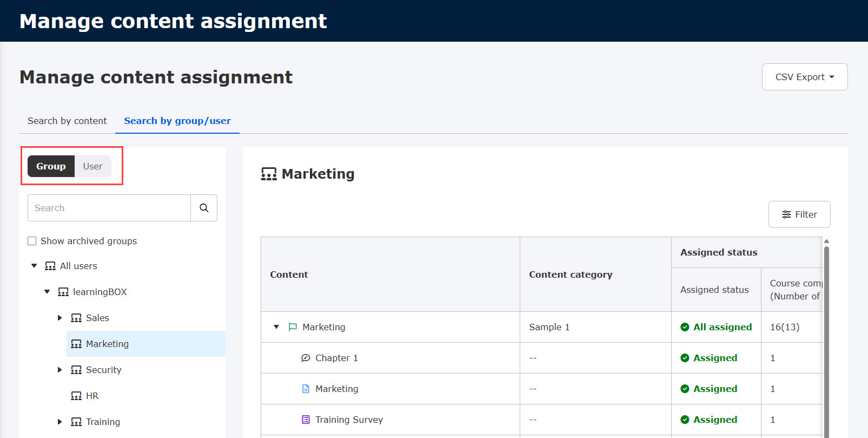Select learningBOX in the group tree
868x438 pixels.
(100, 292)
